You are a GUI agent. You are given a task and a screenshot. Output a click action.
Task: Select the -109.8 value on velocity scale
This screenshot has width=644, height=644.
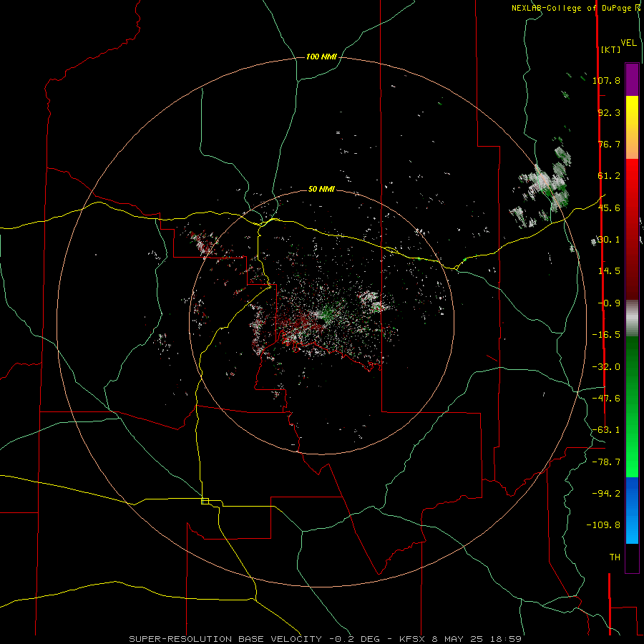(x=603, y=525)
